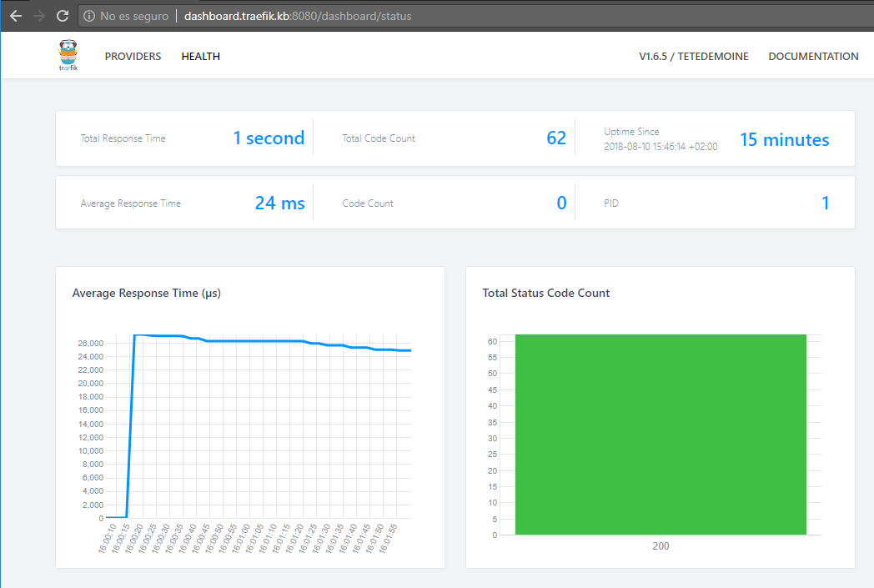Select the '15 minutes' uptime value
Screen dimensions: 874x588
click(x=784, y=139)
